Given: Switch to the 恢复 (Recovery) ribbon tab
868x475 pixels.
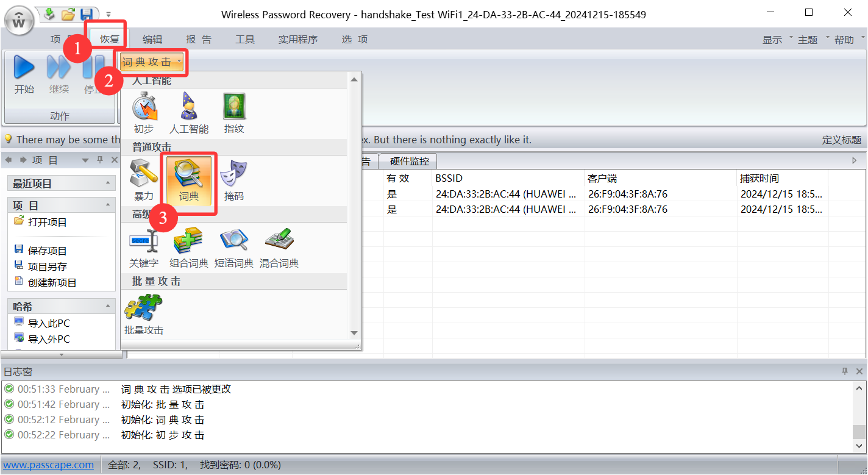Looking at the screenshot, I should [110, 39].
